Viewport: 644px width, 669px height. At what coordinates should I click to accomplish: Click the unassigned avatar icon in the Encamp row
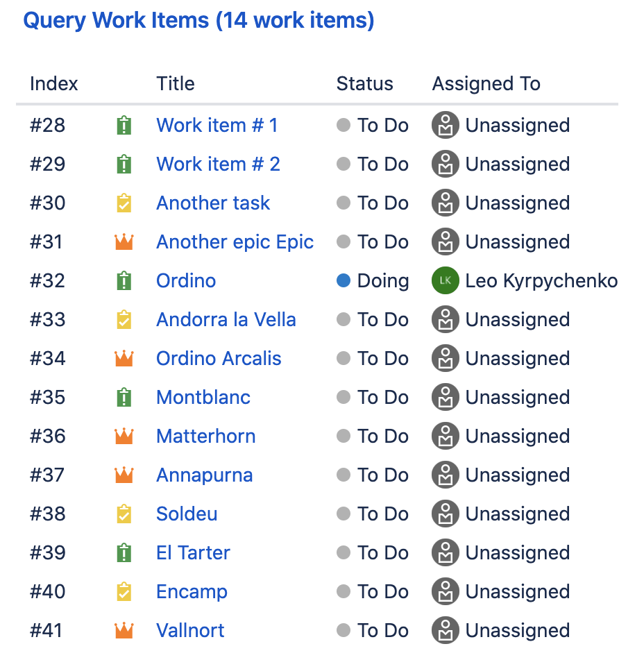point(445,592)
